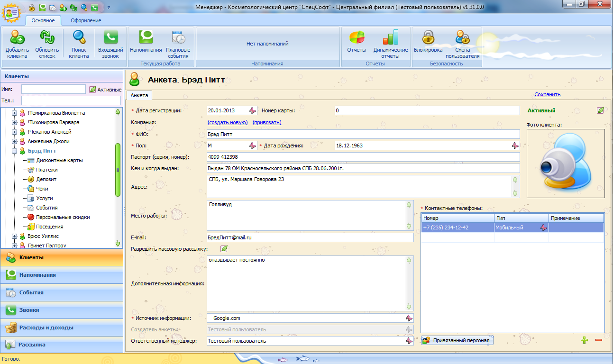Click the E-mail input field
Screen dimensions: 613x364
pyautogui.click(x=310, y=237)
